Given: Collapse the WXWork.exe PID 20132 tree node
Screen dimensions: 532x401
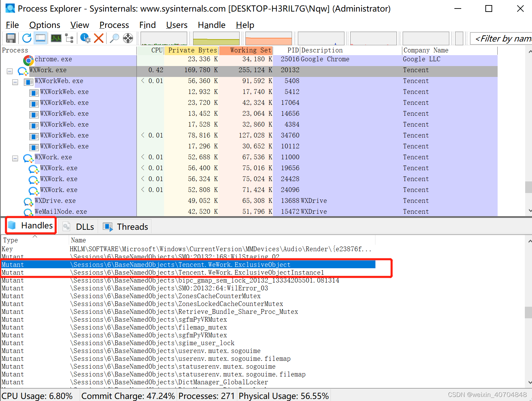Looking at the screenshot, I should [10, 71].
